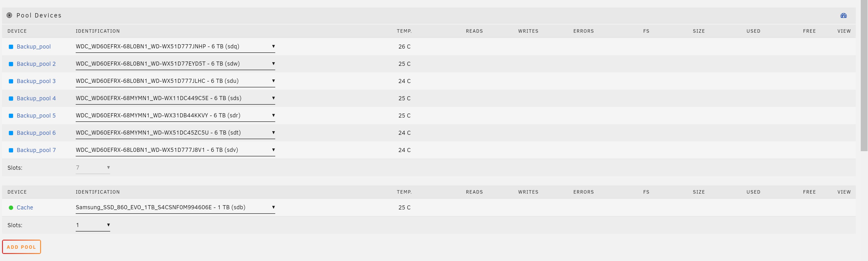The image size is (868, 261).
Task: Click the blue status square beside Backup_pool 6
Action: coord(11,133)
